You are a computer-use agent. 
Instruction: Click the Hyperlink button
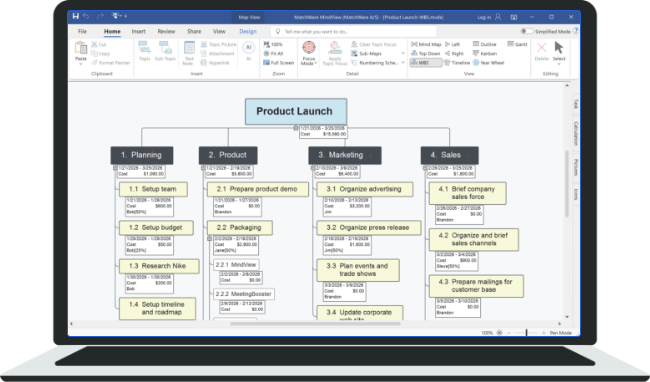coord(215,63)
